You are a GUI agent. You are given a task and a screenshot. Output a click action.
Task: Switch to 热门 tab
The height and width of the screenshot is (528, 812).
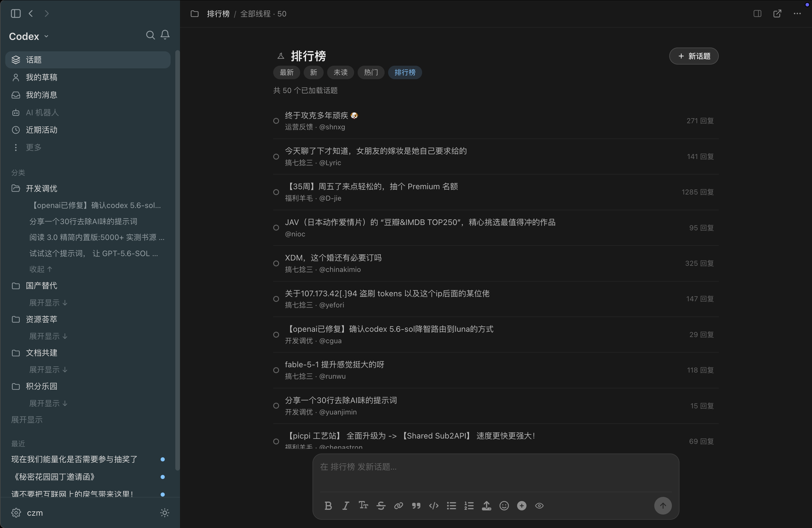tap(371, 72)
